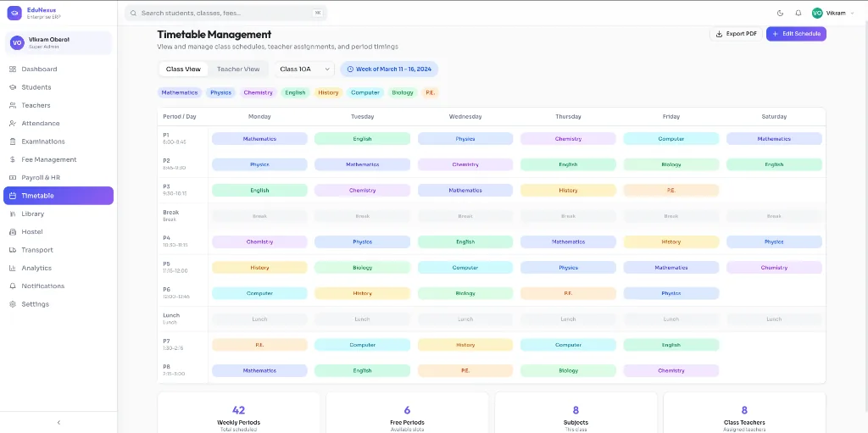Click the Transport bus icon
This screenshot has width=868, height=433.
coord(13,250)
